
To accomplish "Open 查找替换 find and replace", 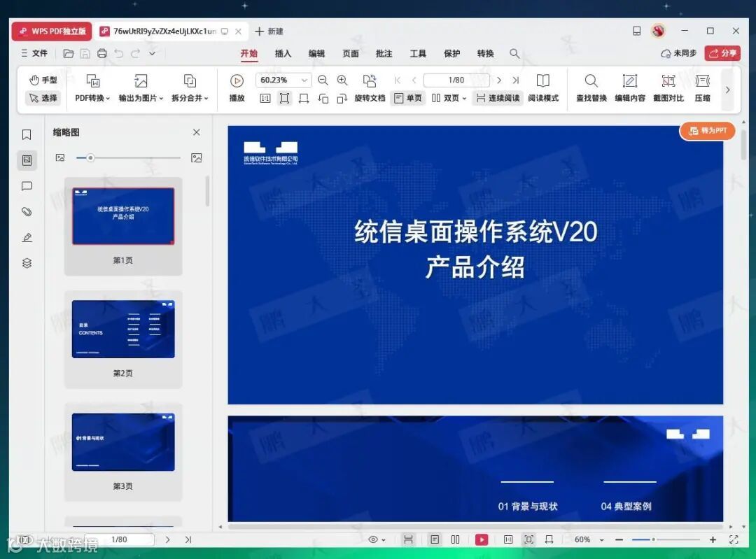I will pyautogui.click(x=591, y=88).
